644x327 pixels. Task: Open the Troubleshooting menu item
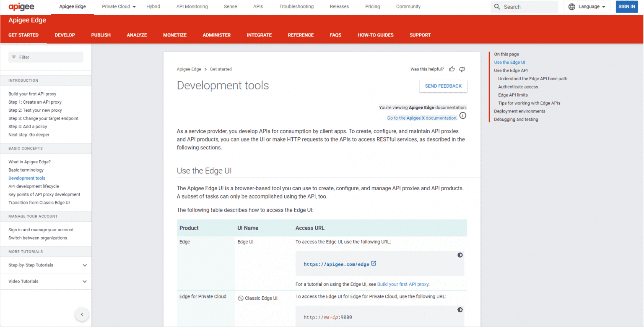point(296,6)
